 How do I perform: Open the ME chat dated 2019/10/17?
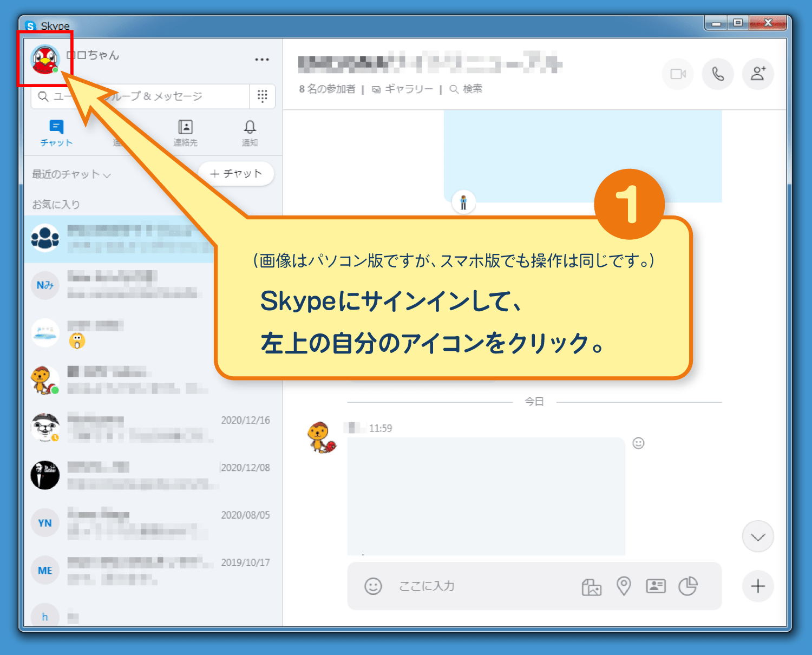coord(153,571)
